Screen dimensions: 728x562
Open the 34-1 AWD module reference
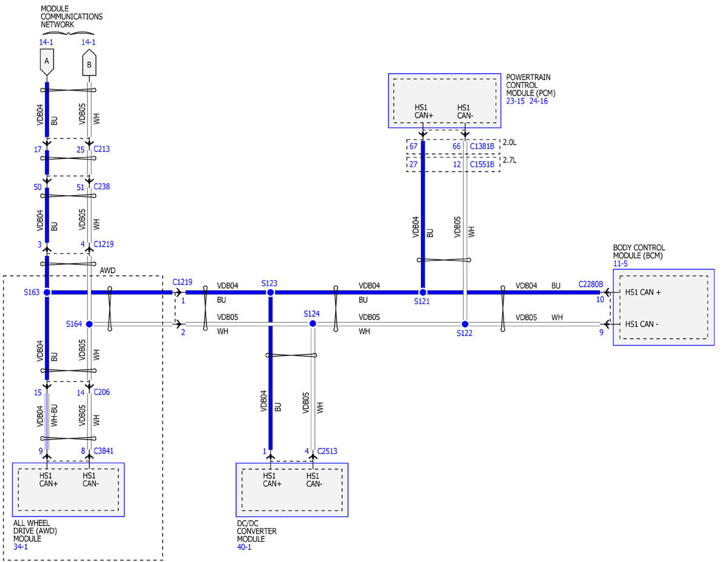point(21,547)
